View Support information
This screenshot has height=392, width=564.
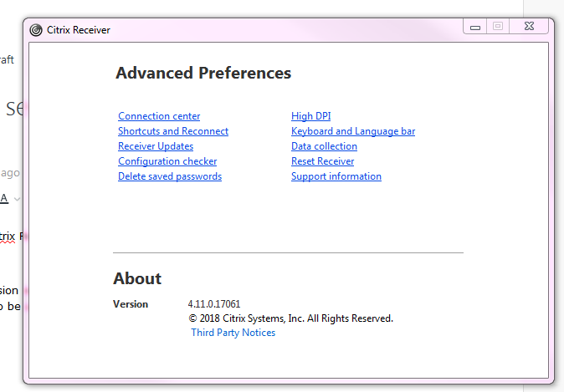tap(336, 176)
